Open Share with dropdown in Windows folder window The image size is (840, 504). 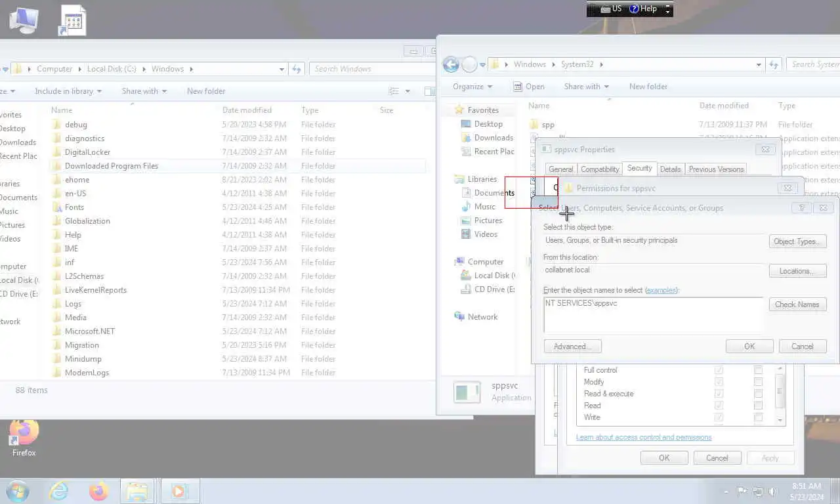(144, 91)
